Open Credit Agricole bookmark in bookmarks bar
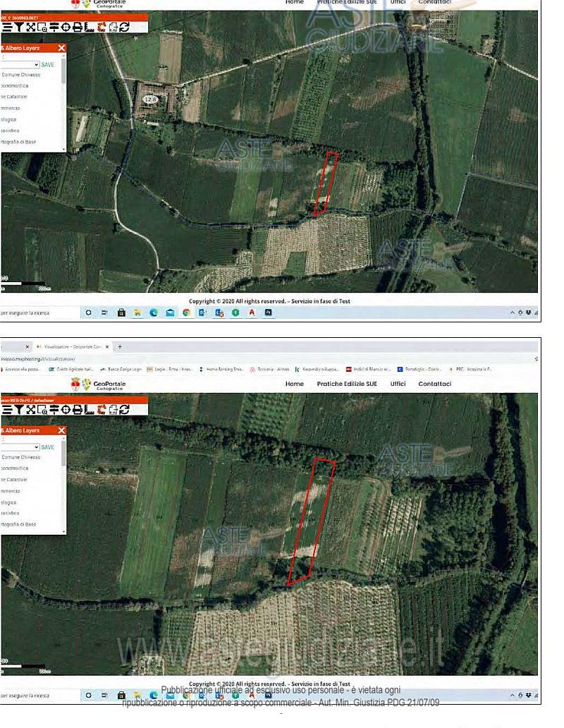The image size is (564, 728). 71,370
